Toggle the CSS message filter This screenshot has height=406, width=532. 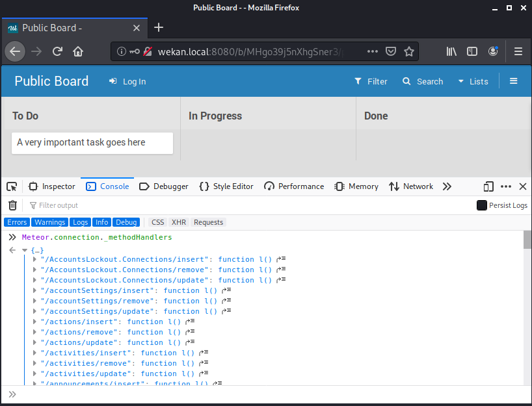click(157, 222)
